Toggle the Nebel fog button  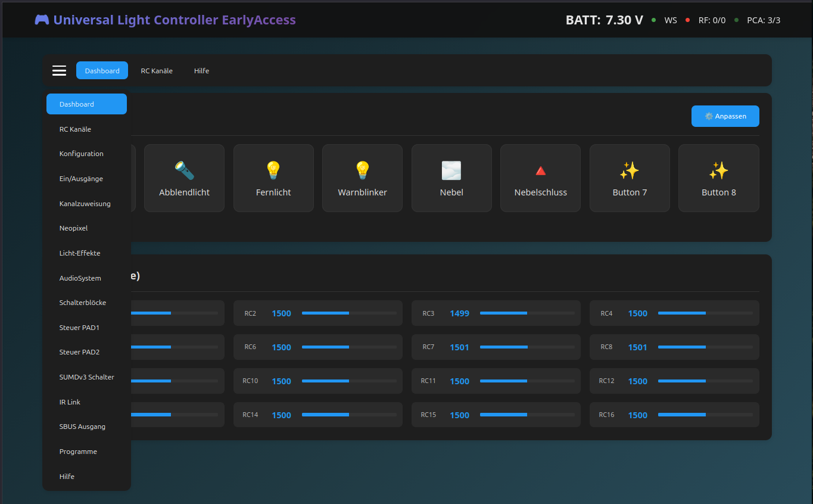pyautogui.click(x=451, y=178)
